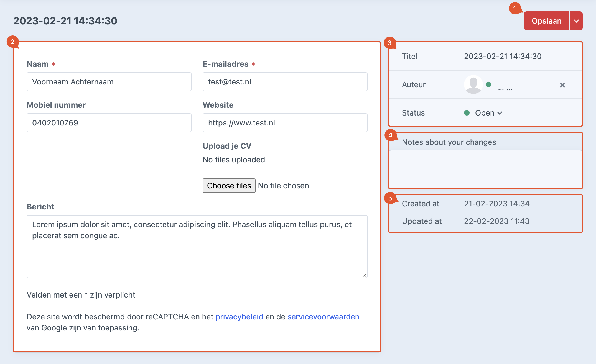Screen dimensions: 596x364
Task: Click the Website URL field
Action: click(x=285, y=123)
